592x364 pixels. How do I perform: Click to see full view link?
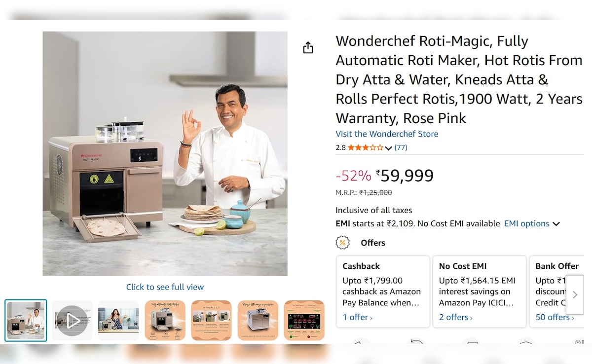(x=165, y=287)
